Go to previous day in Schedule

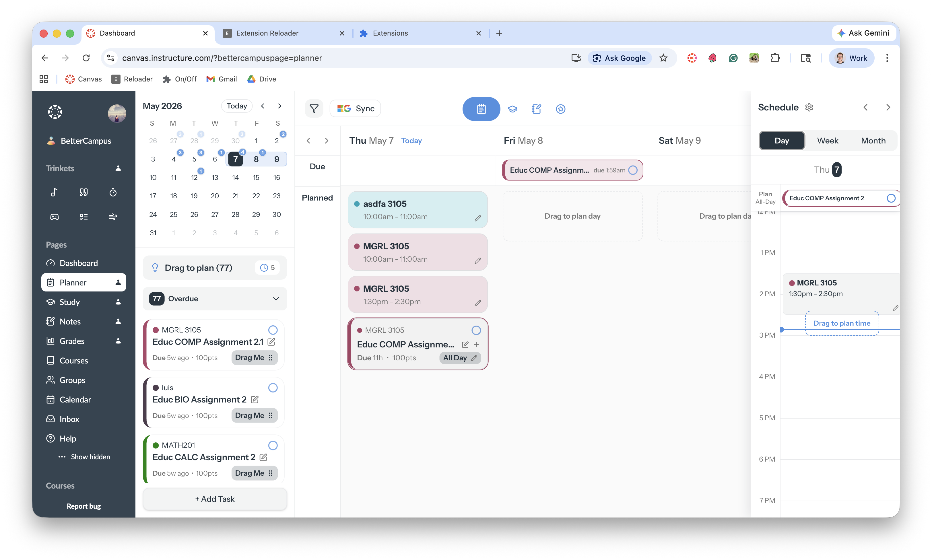tap(866, 107)
